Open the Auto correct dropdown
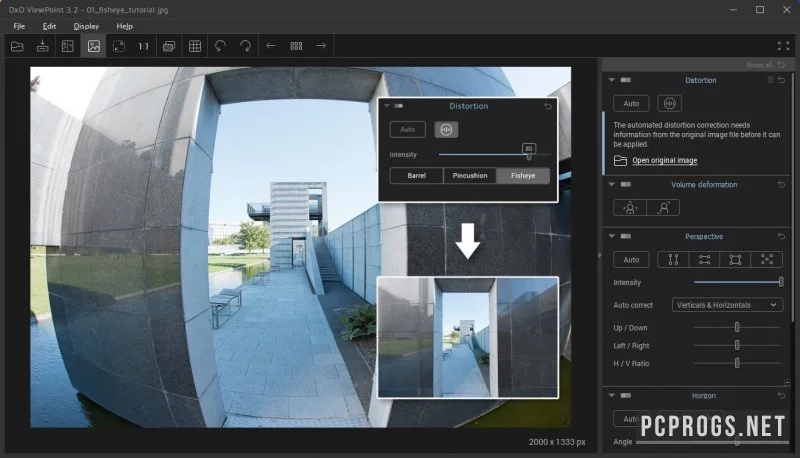The width and height of the screenshot is (800, 458). tap(727, 305)
